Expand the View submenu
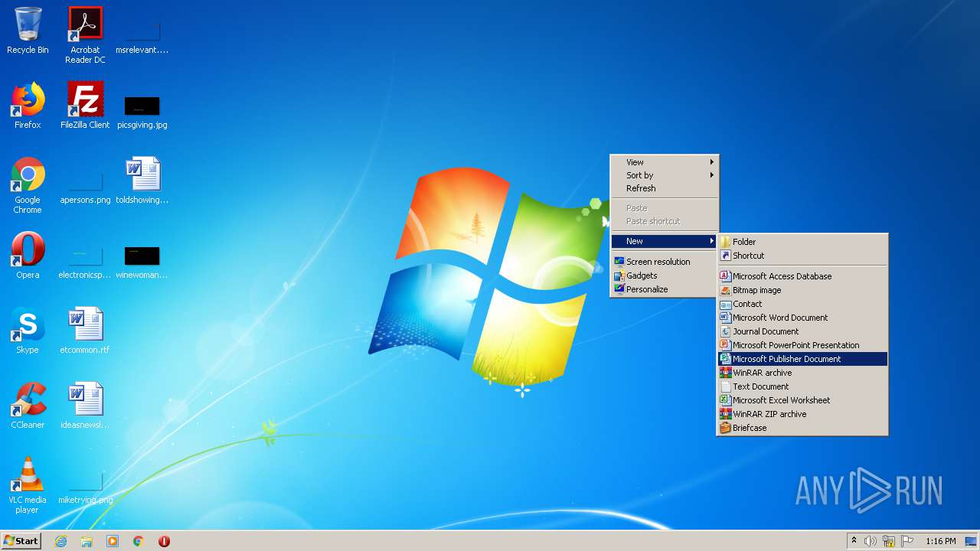This screenshot has width=980, height=551. coord(665,162)
